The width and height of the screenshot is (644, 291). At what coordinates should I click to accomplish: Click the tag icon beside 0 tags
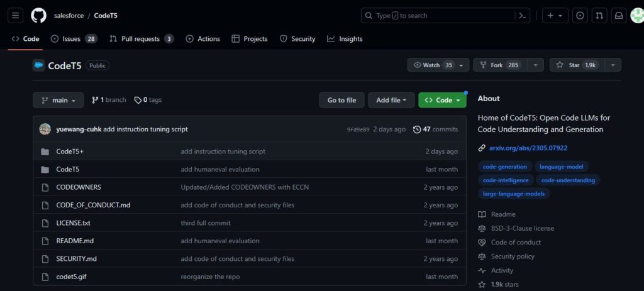point(138,100)
